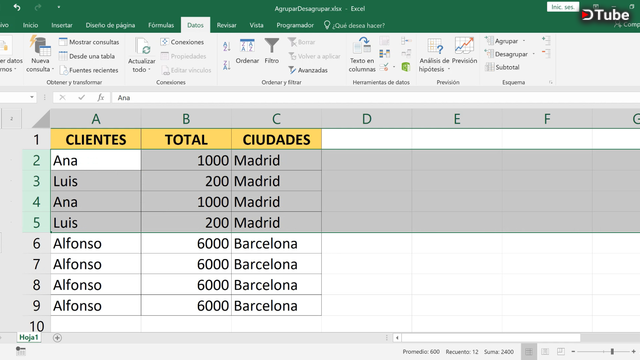Click the Quitar duplicados icon
The height and width of the screenshot is (360, 640).
[384, 54]
